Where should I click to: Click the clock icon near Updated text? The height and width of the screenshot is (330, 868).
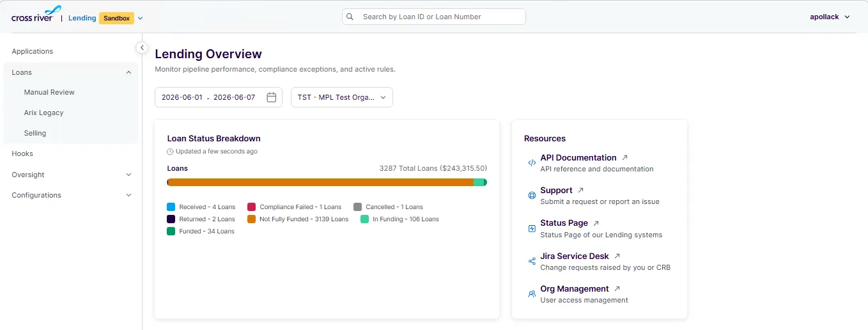[x=170, y=152]
